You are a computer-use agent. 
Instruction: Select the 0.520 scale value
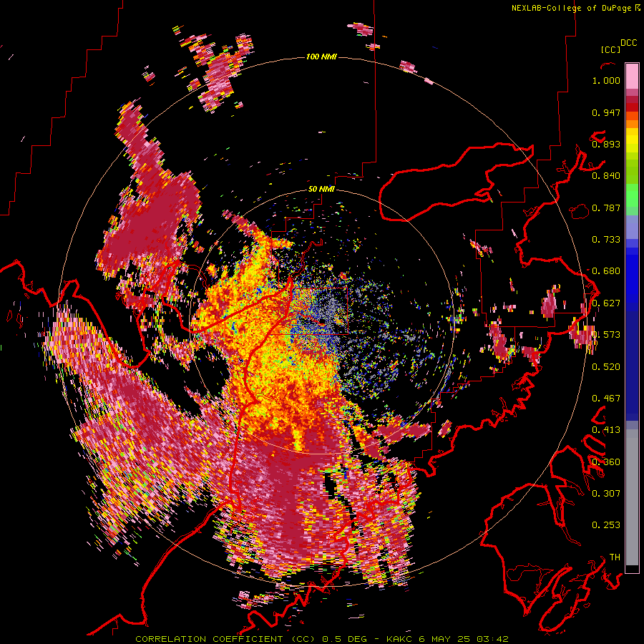pos(606,367)
